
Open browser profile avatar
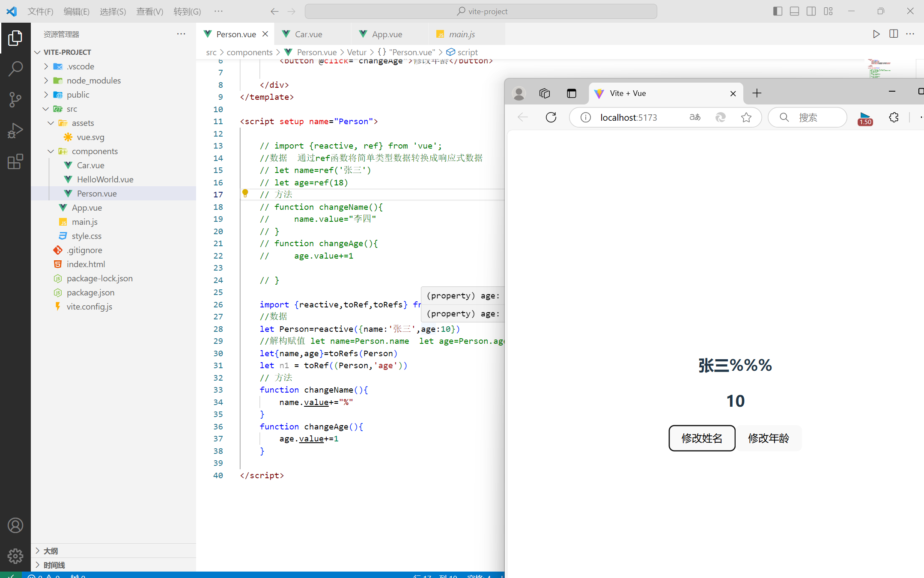pyautogui.click(x=519, y=93)
